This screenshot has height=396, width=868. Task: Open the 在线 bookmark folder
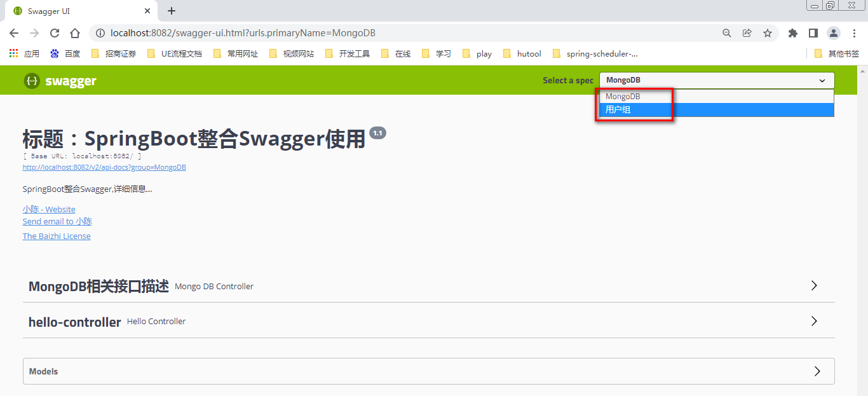396,53
